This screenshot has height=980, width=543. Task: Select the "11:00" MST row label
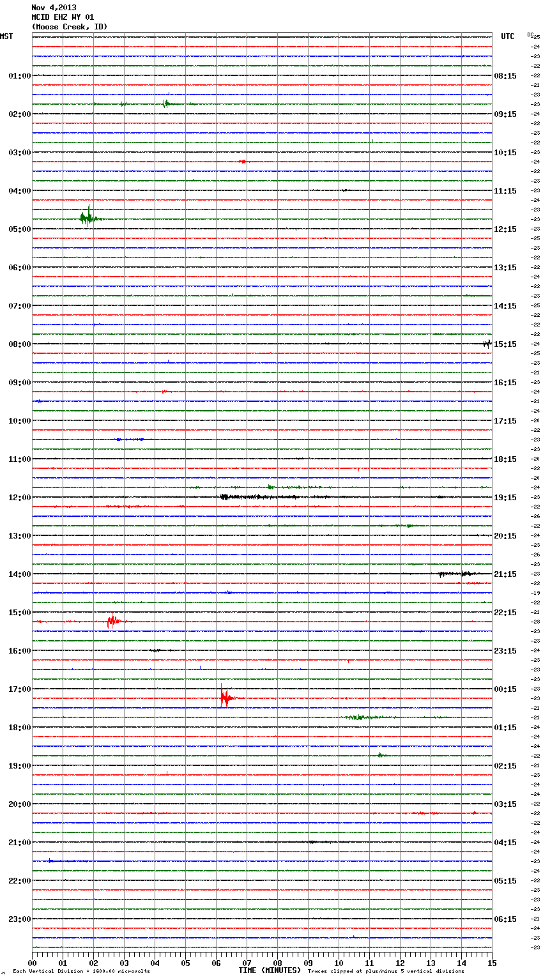click(x=20, y=459)
